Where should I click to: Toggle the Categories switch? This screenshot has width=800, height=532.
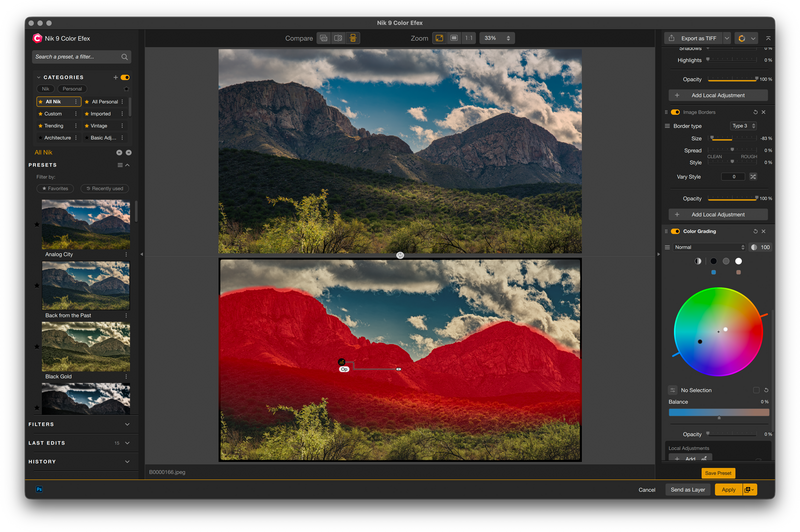click(x=125, y=78)
